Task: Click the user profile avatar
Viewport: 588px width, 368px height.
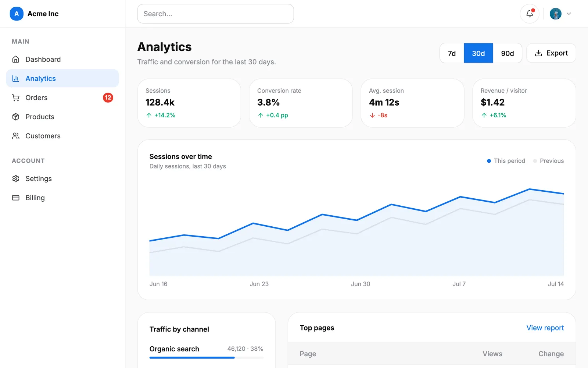Action: click(x=555, y=14)
